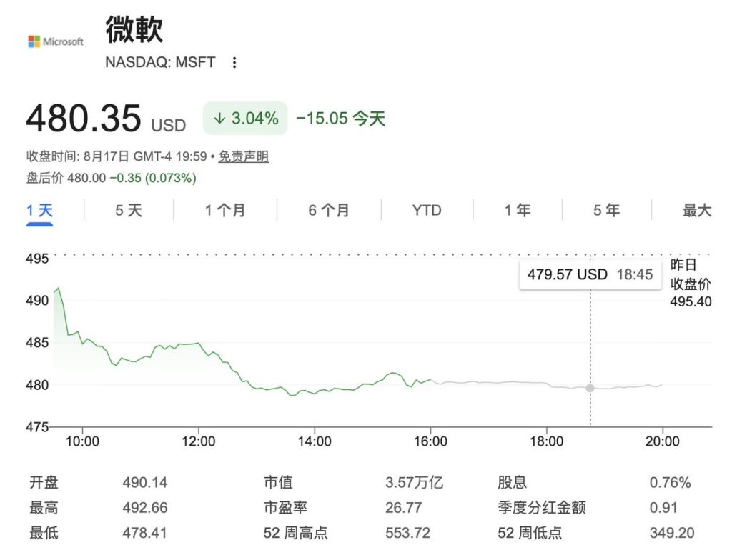The height and width of the screenshot is (560, 732).
Task: Switch to the 5 天 range tab
Action: point(129,211)
